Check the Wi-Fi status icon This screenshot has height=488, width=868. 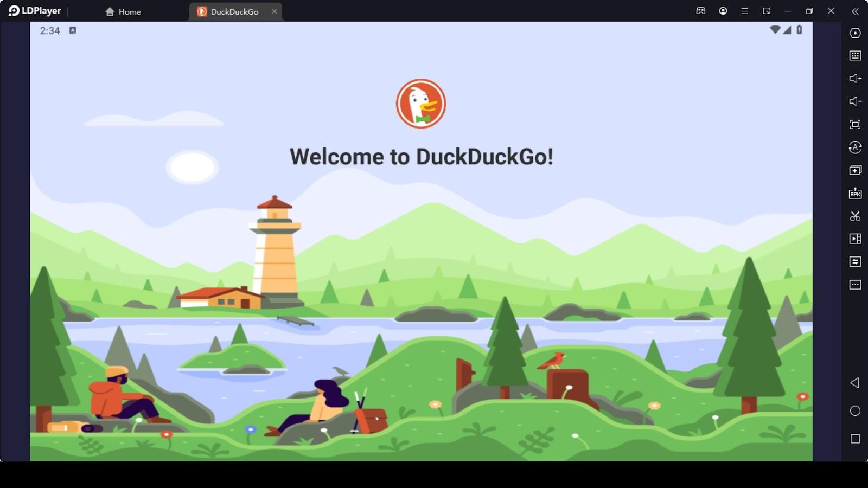[775, 30]
